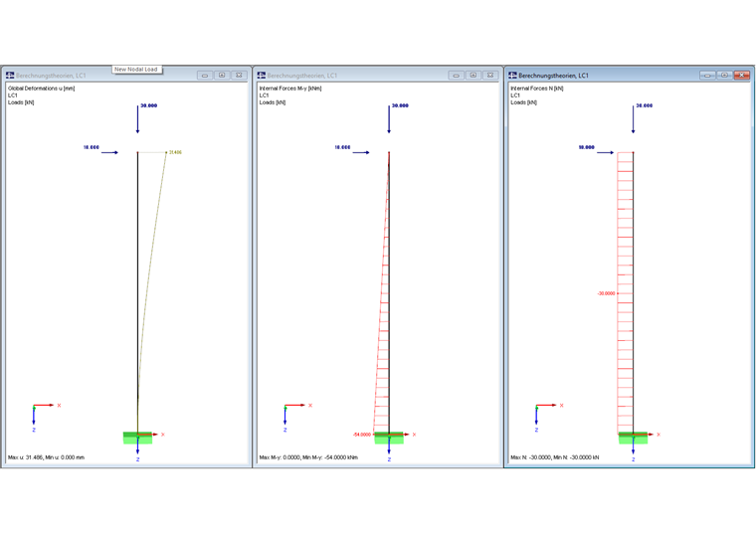Screen dimensions: 756x535
Task: Maximize the Internal Forces M-y window
Action: pyautogui.click(x=472, y=76)
